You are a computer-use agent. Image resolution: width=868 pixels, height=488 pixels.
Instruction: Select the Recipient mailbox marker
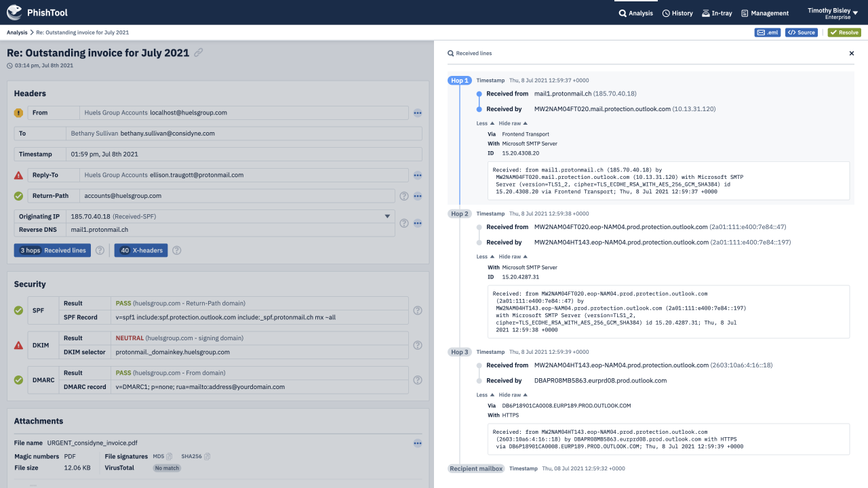tap(475, 468)
